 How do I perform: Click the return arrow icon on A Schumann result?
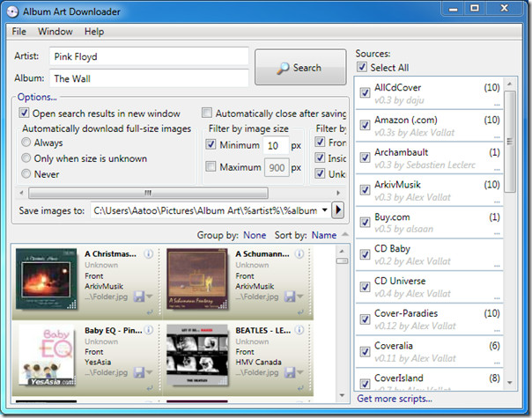300,312
